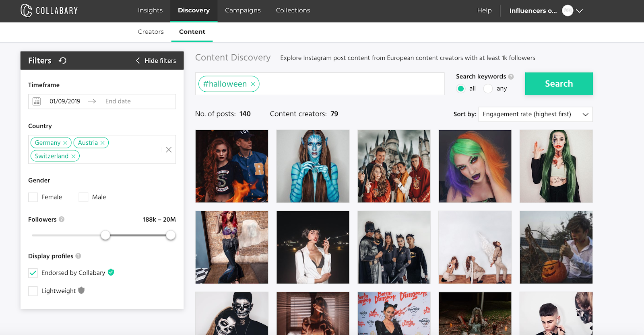Go to Campaigns
This screenshot has width=644, height=335.
pos(243,10)
